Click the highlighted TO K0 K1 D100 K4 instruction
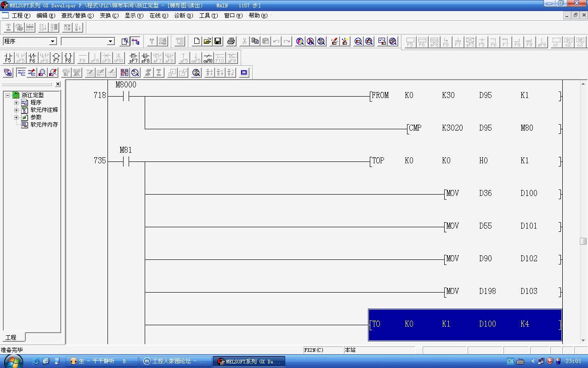Viewport: 588px width, 368px height. click(464, 324)
